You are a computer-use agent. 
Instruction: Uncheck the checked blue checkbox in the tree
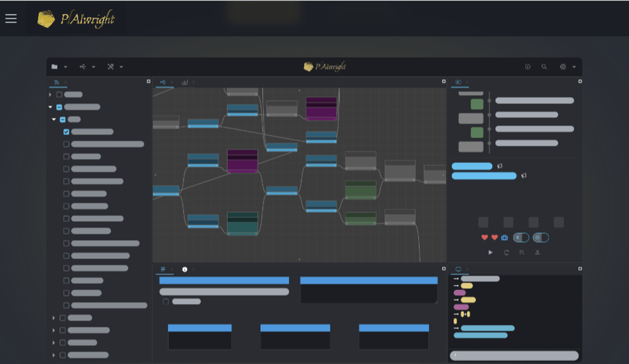tap(66, 132)
